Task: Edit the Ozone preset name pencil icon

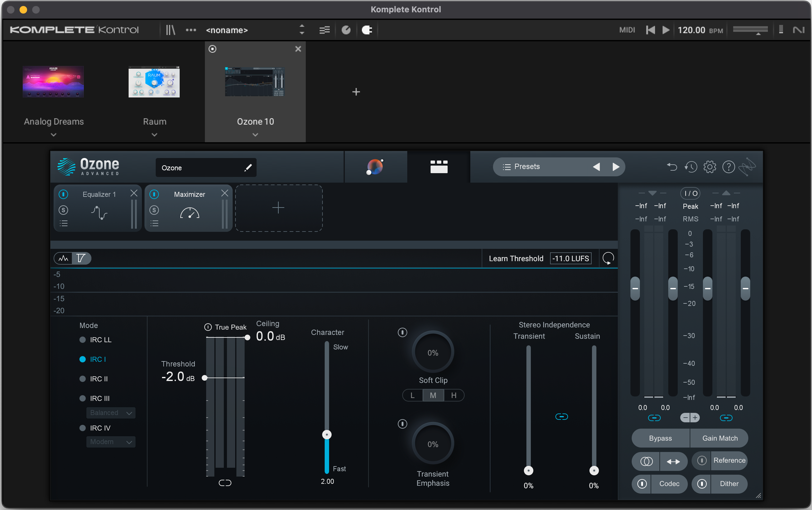Action: (x=248, y=168)
